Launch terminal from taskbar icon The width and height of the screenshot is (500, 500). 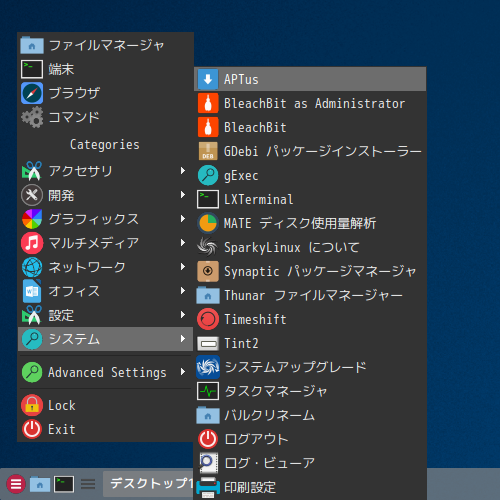[x=64, y=484]
